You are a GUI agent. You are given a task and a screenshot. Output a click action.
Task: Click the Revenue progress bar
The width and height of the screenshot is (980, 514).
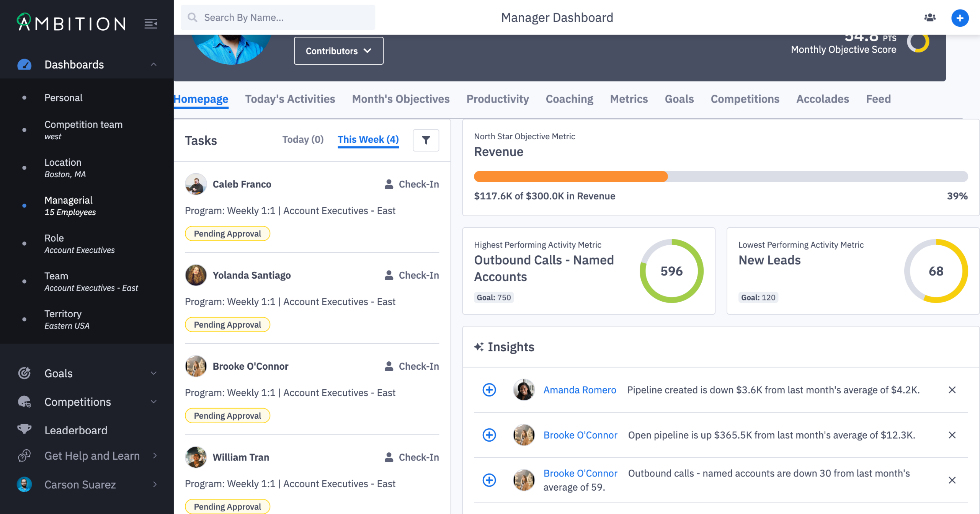pyautogui.click(x=720, y=176)
